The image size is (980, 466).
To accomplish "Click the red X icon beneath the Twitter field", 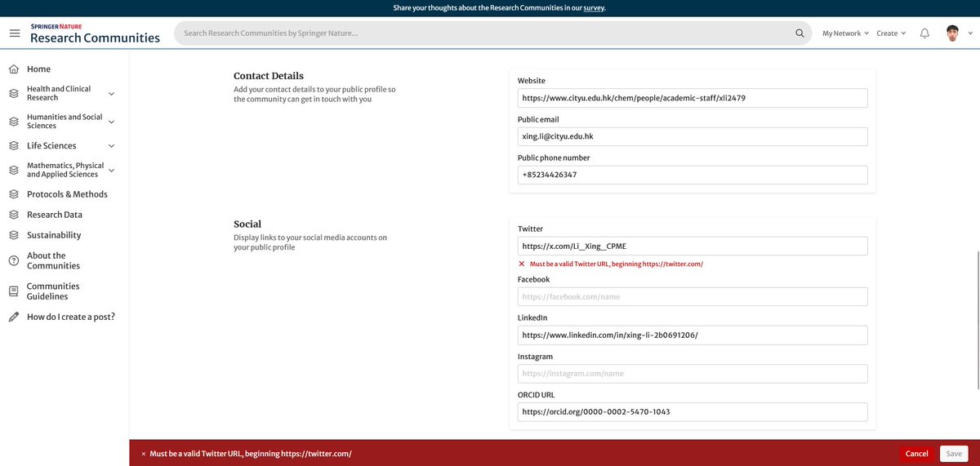I will point(522,264).
